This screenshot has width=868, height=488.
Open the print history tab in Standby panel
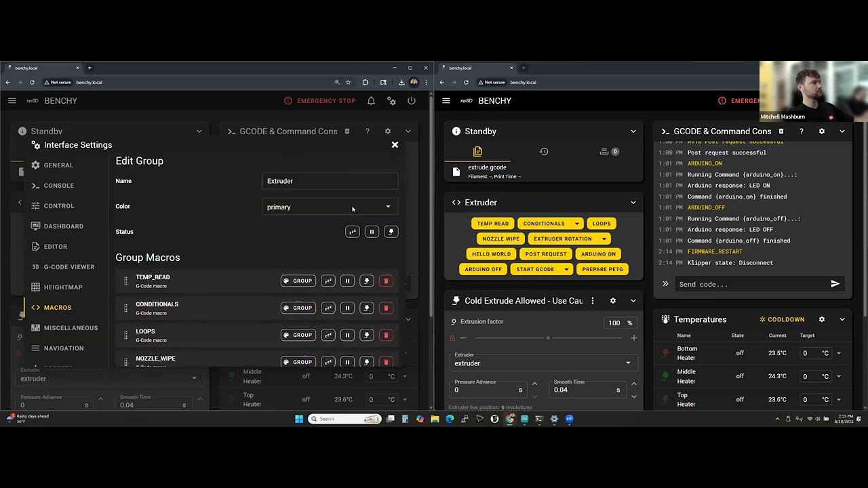click(x=543, y=152)
